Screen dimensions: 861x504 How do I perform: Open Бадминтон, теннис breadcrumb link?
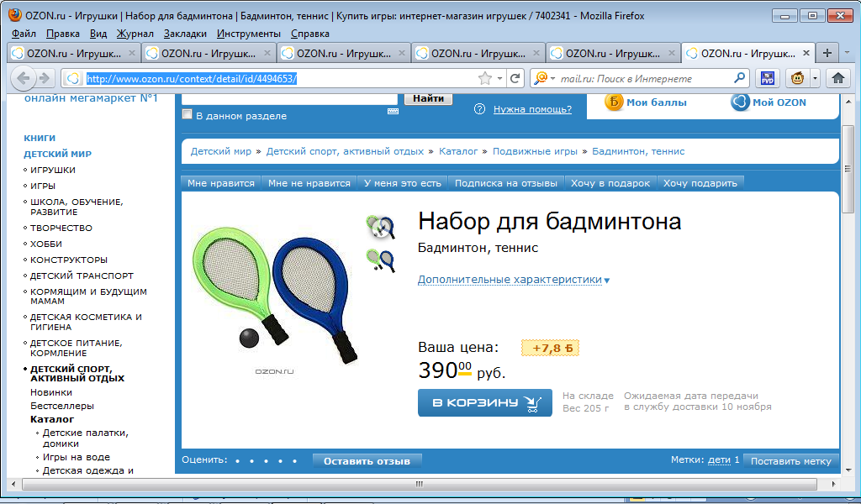(638, 151)
